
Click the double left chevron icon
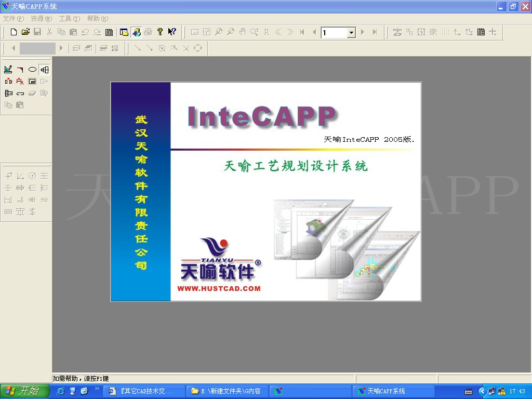[x=278, y=32]
